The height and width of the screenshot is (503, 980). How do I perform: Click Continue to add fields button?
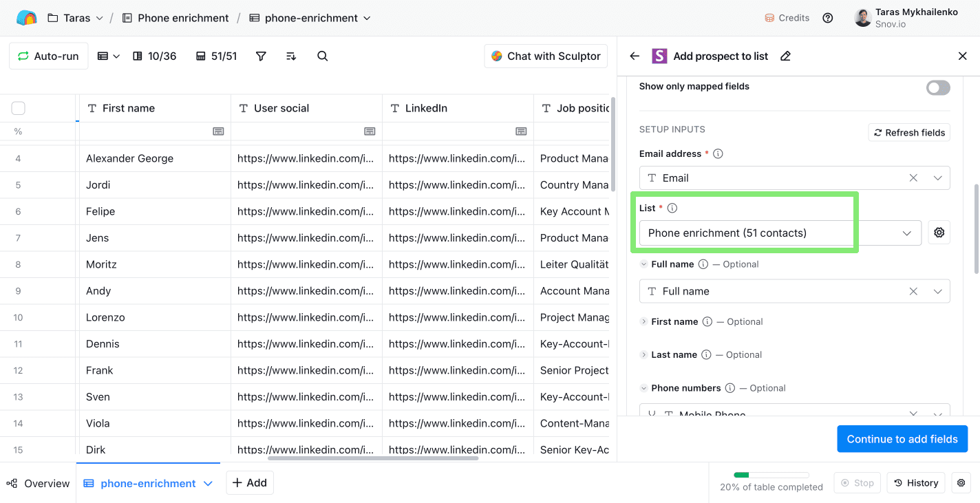tap(902, 439)
